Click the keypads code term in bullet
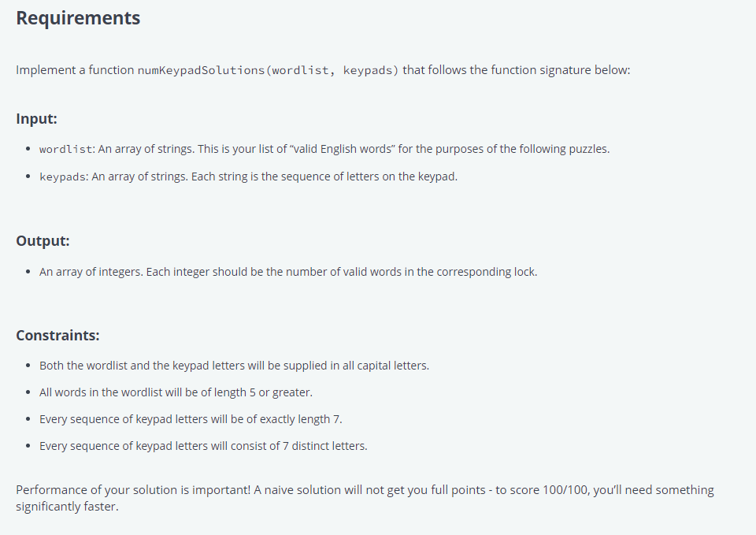 coord(63,177)
